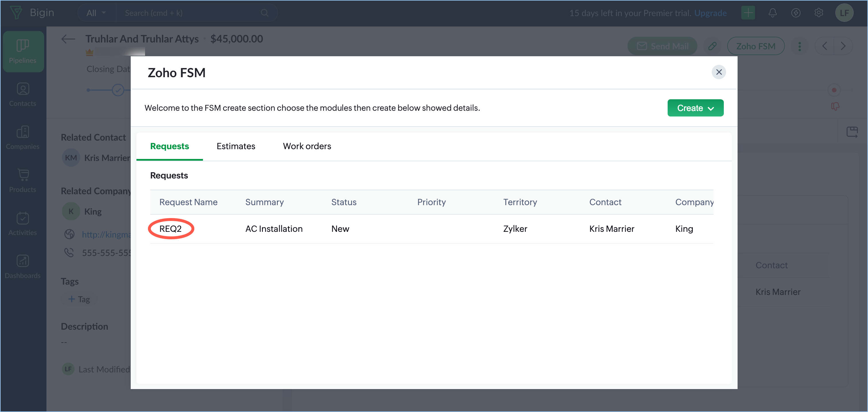Click the Territory column header
Viewport: 868px width, 412px height.
click(520, 202)
